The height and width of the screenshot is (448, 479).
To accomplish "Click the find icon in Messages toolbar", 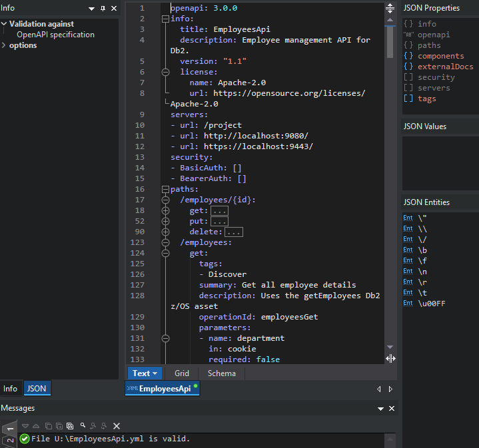I will click(83, 425).
